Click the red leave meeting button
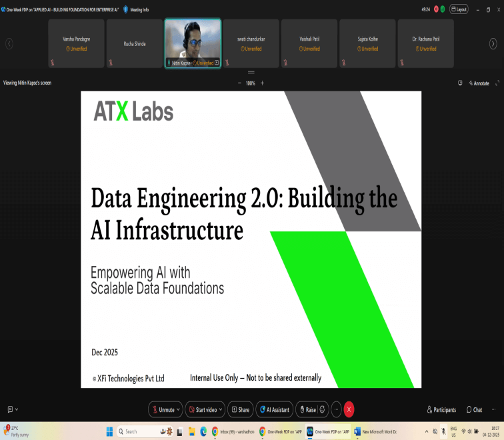This screenshot has width=504, height=440. tap(349, 409)
